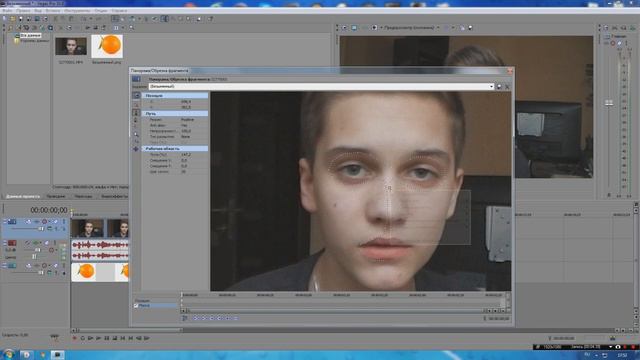640x360 pixels.
Task: Click the Move Freely cross-arrow tool in Pan/Crop
Action: (136, 149)
